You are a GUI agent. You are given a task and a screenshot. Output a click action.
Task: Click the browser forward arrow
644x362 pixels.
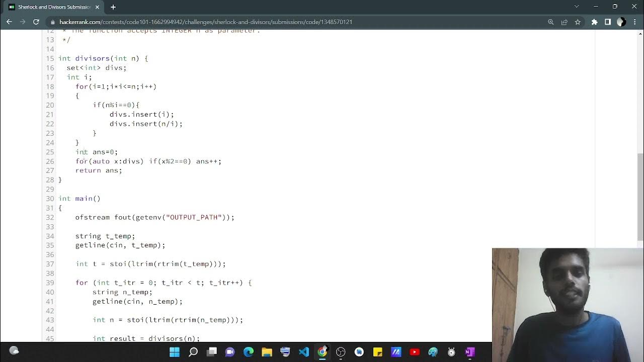(x=23, y=22)
